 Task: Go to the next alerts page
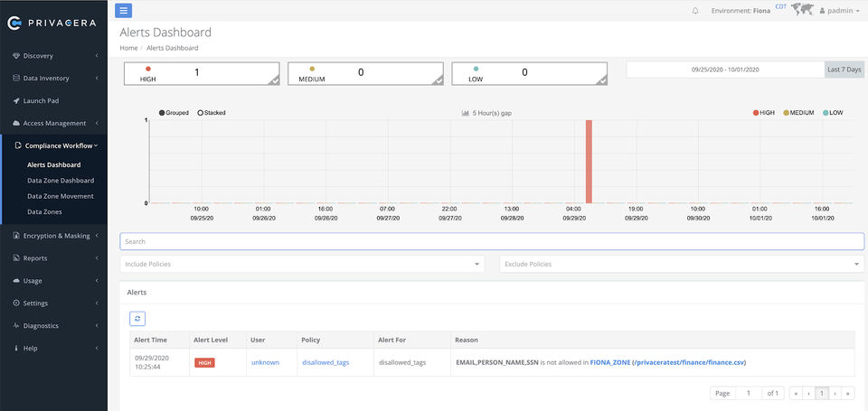pyautogui.click(x=835, y=393)
